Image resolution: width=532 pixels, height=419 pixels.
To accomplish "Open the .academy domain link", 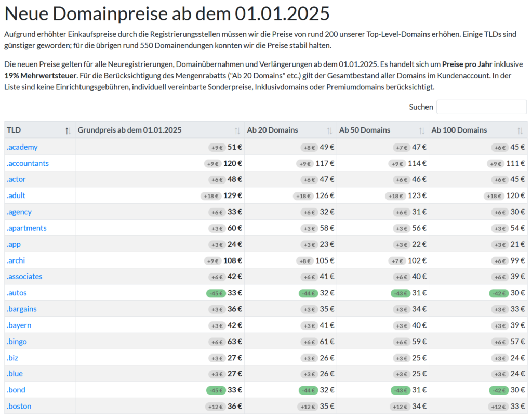I will [x=22, y=147].
